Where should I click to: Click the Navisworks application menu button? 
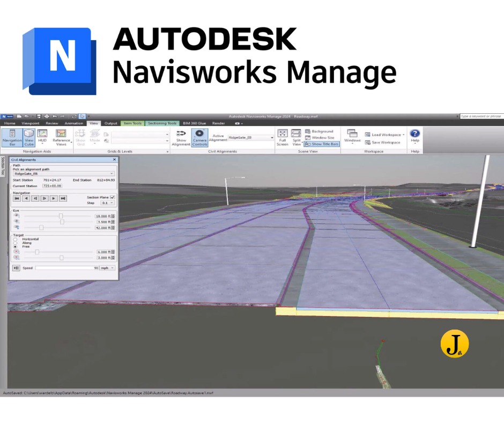(8, 116)
